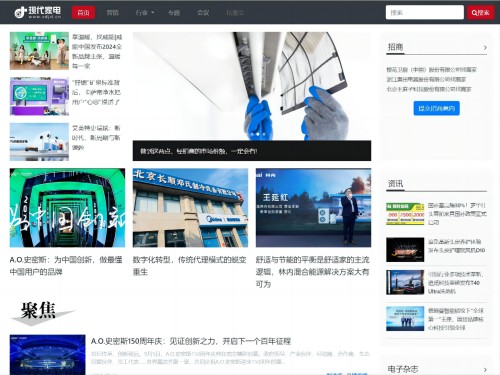Open 资讯 news headline mentioning T40 Ultra
The image size is (500, 375).
click(x=456, y=283)
